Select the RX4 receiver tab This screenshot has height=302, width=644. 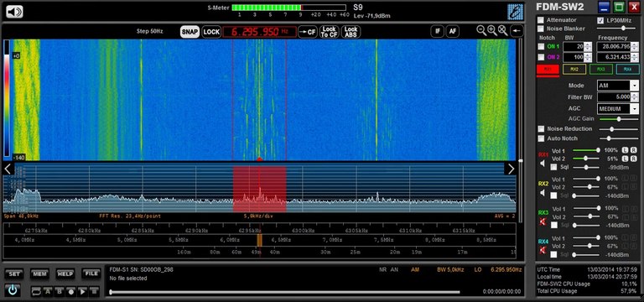627,70
